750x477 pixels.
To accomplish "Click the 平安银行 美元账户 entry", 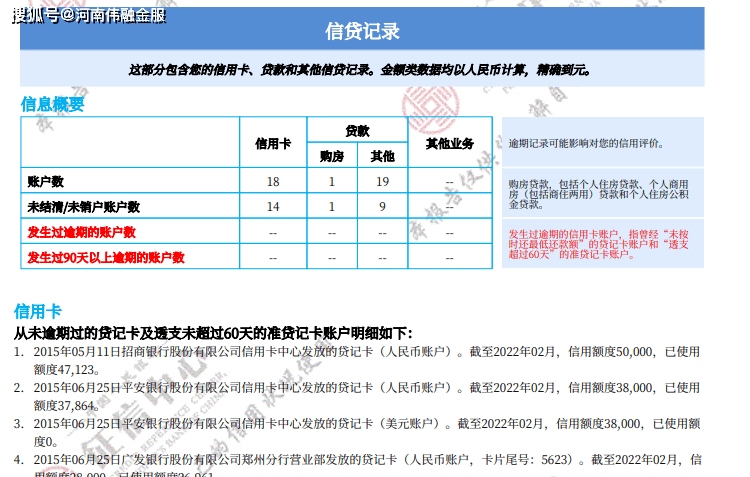I will (x=357, y=432).
